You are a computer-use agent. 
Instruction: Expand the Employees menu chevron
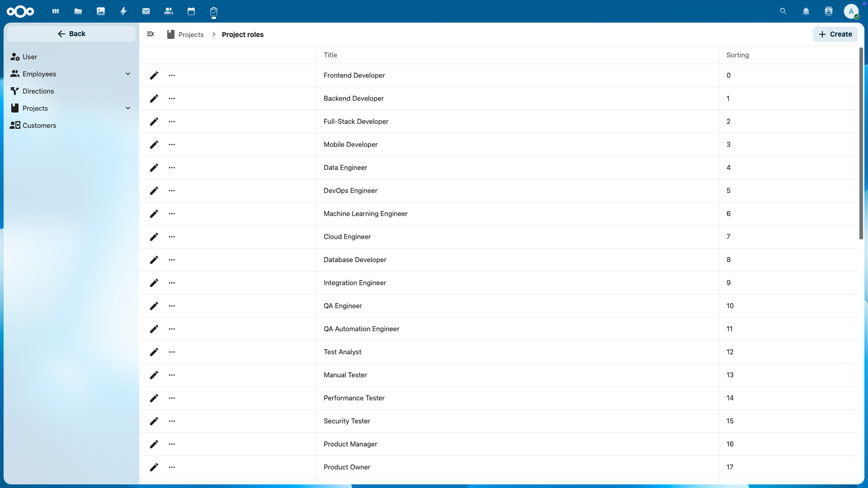[x=128, y=74]
